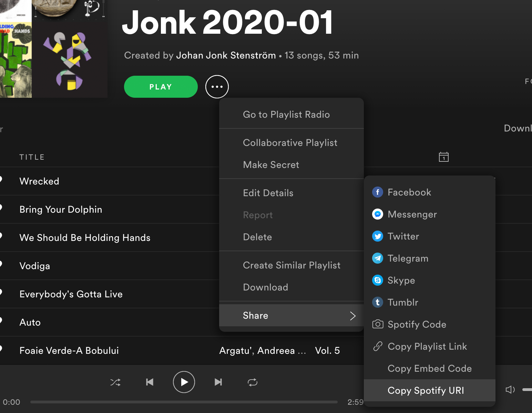Screen dimensions: 532x413
Task: Click the song progress bar
Action: pos(184,402)
